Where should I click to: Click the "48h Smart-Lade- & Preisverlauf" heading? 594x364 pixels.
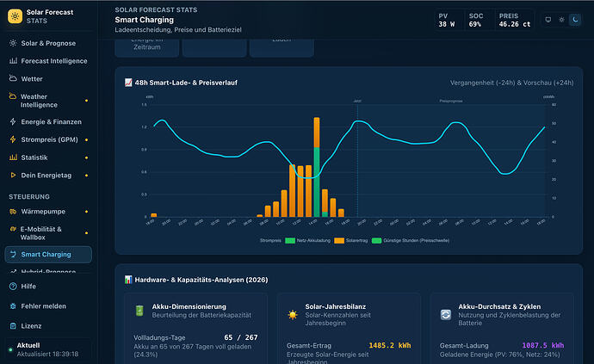click(x=186, y=83)
